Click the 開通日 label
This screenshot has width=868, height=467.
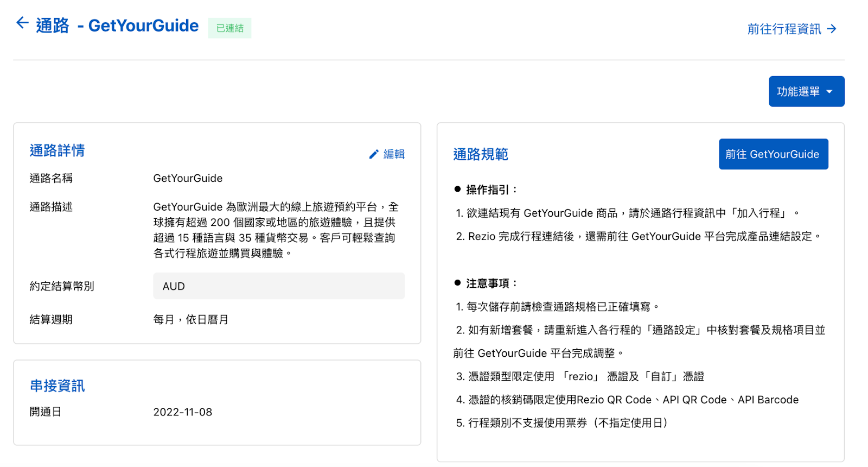pos(46,412)
